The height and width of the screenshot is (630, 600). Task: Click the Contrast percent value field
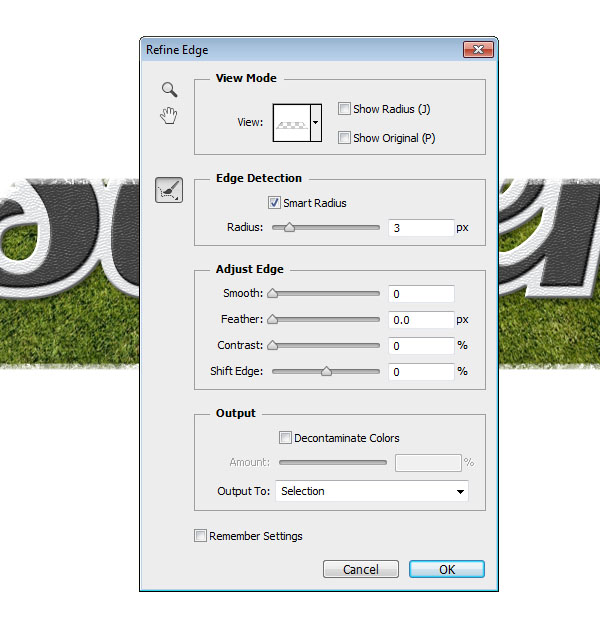pos(421,346)
